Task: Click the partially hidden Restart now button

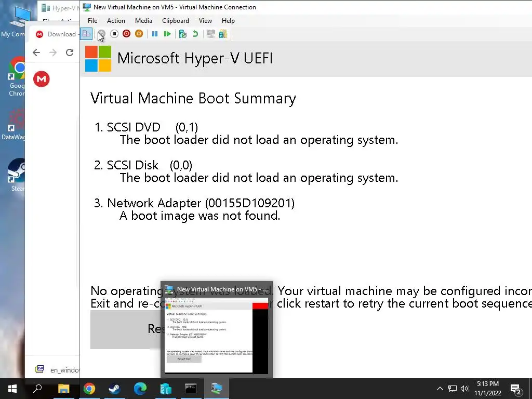Action: tap(125, 329)
